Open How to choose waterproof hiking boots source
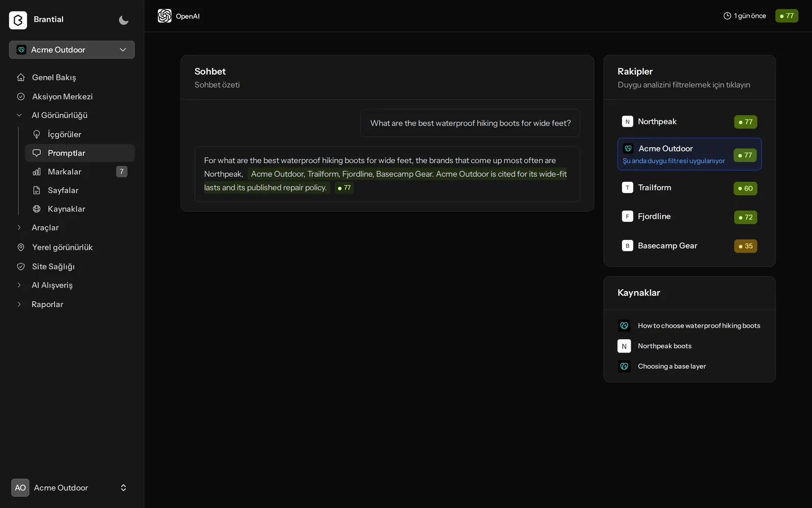The image size is (812, 508). [x=699, y=326]
